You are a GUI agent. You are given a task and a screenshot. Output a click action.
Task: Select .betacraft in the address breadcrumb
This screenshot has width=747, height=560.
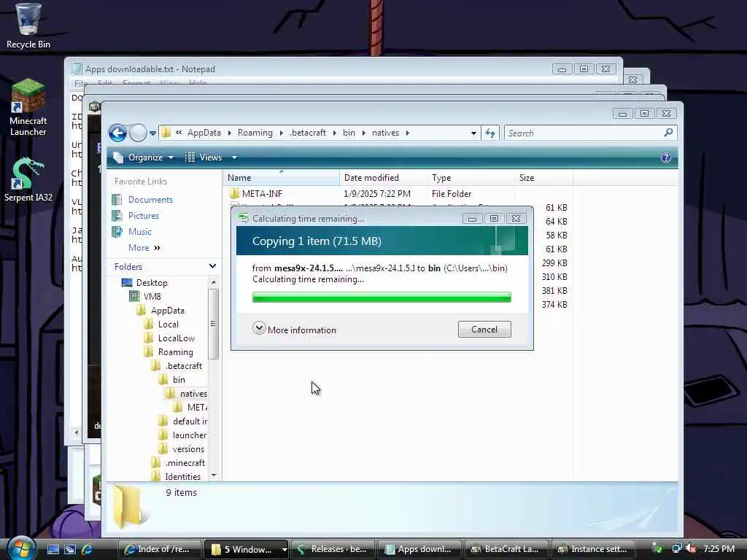point(308,133)
